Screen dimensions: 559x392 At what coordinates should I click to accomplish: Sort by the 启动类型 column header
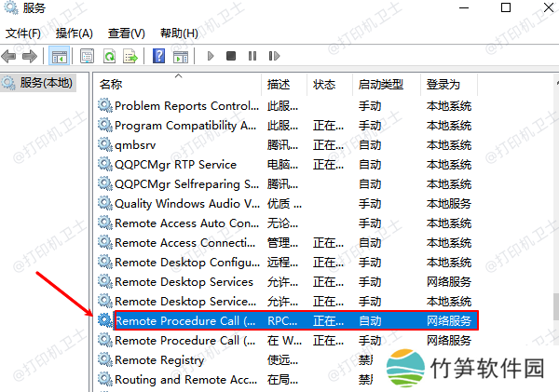[x=382, y=84]
